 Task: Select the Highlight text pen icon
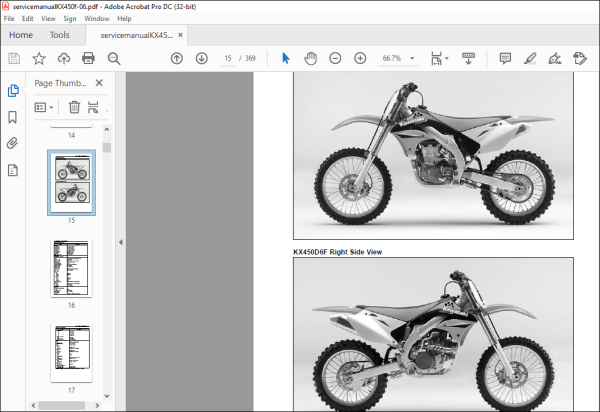click(x=530, y=59)
